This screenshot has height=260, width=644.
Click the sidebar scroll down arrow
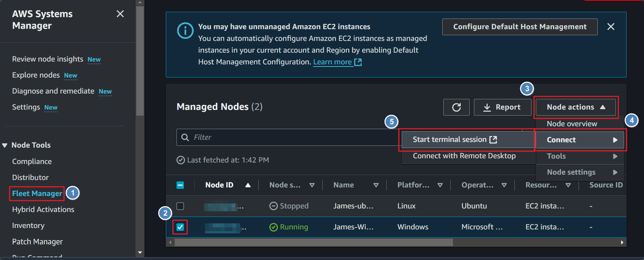140,253
